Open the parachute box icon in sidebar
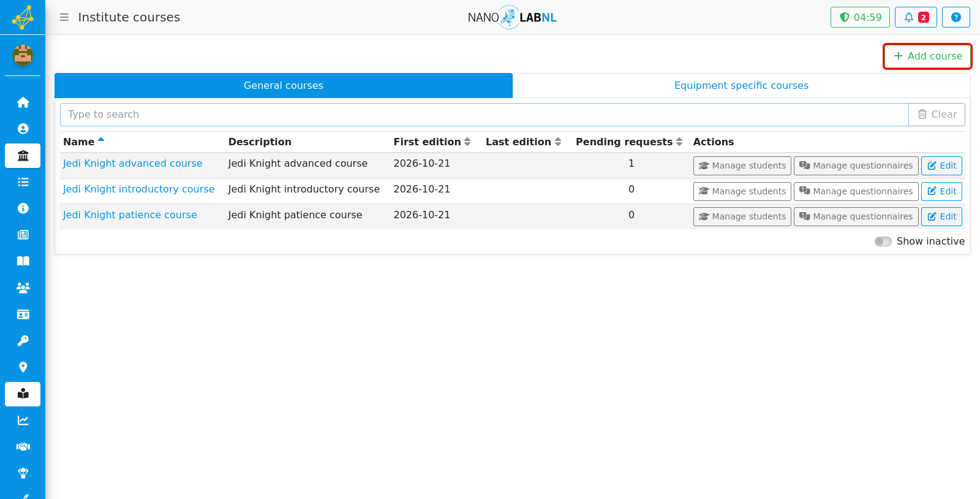Image resolution: width=980 pixels, height=499 pixels. (x=23, y=473)
